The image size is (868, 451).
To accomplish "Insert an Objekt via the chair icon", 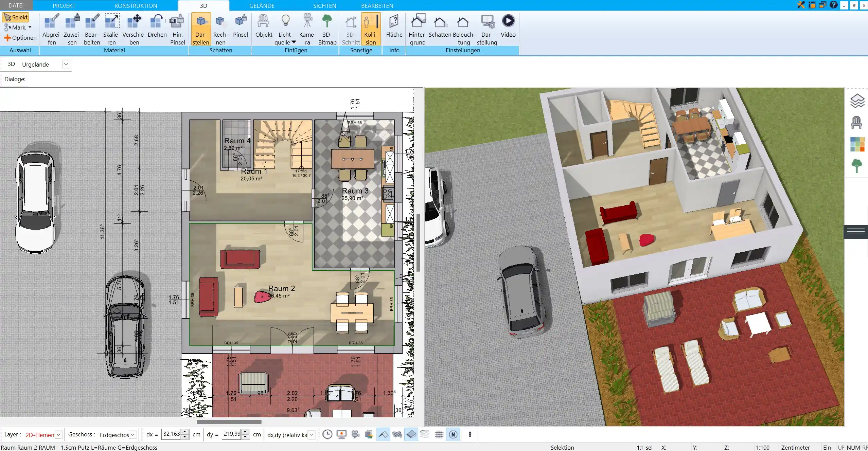I will click(x=264, y=25).
